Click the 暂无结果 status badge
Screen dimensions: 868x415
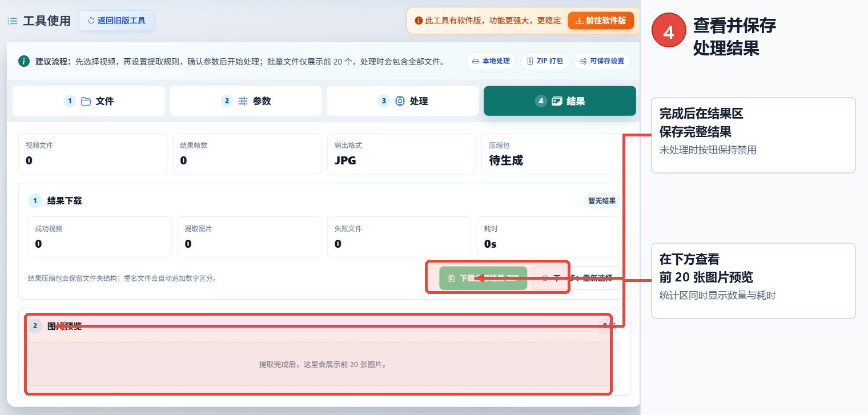pos(602,201)
